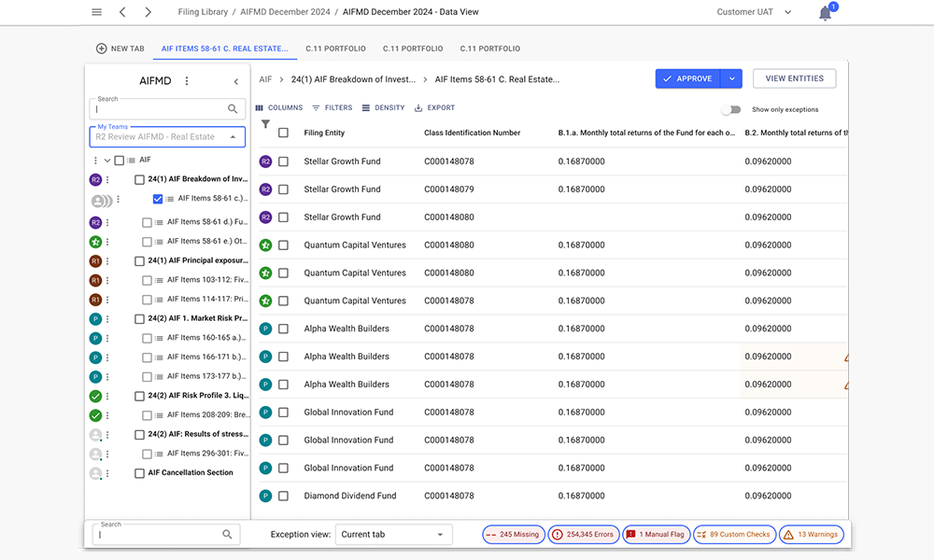This screenshot has height=560, width=934.
Task: Click the View Entities button
Action: 794,79
